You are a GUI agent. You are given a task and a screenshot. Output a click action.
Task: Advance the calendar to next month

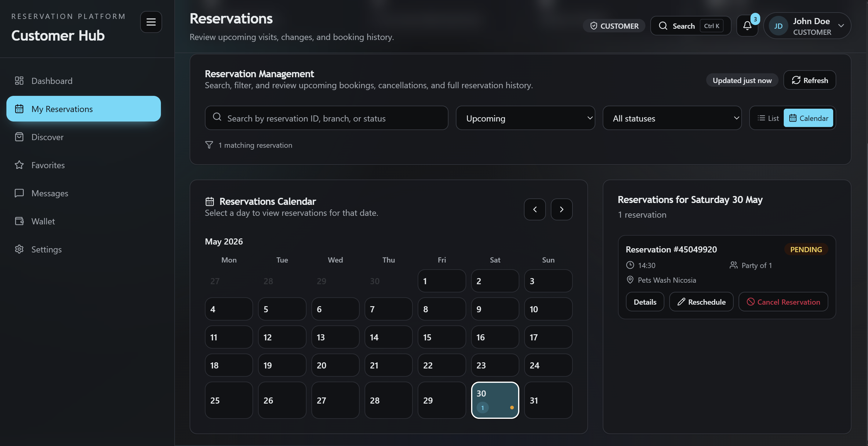[x=561, y=209]
